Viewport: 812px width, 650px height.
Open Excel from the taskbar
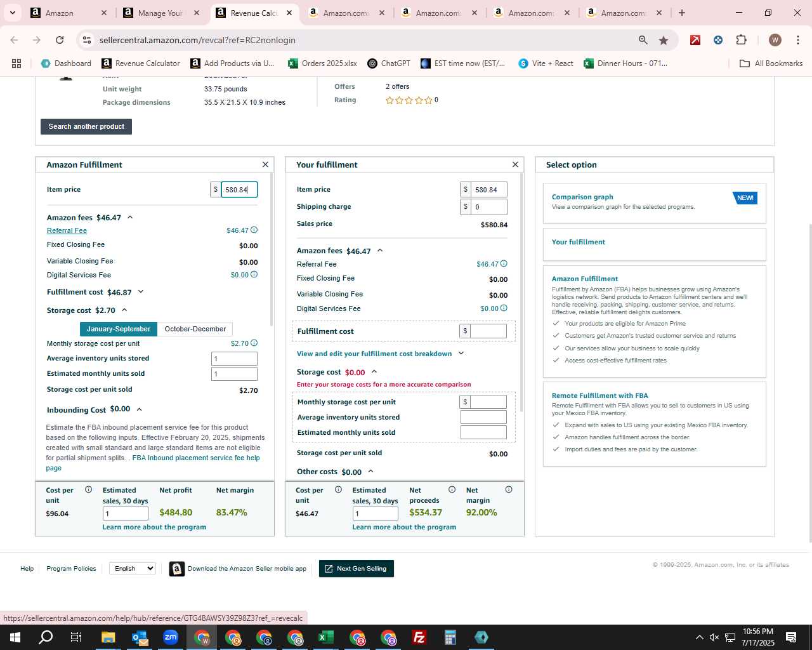click(326, 637)
